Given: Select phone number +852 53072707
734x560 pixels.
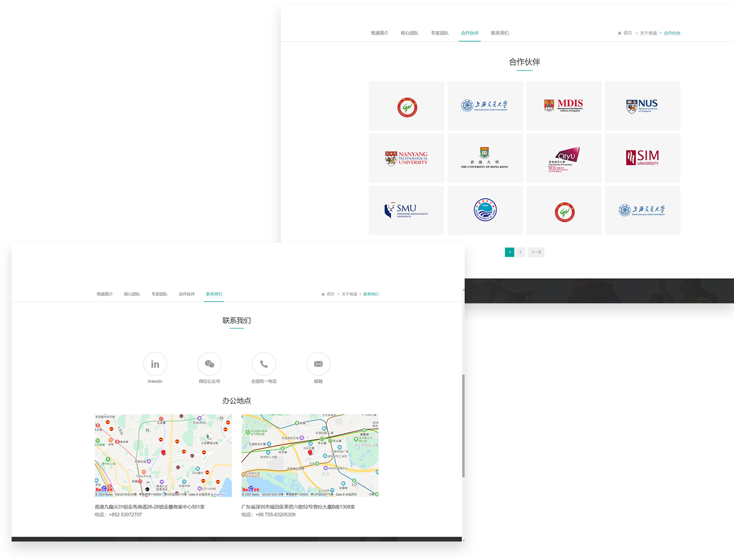Looking at the screenshot, I should pos(125,515).
